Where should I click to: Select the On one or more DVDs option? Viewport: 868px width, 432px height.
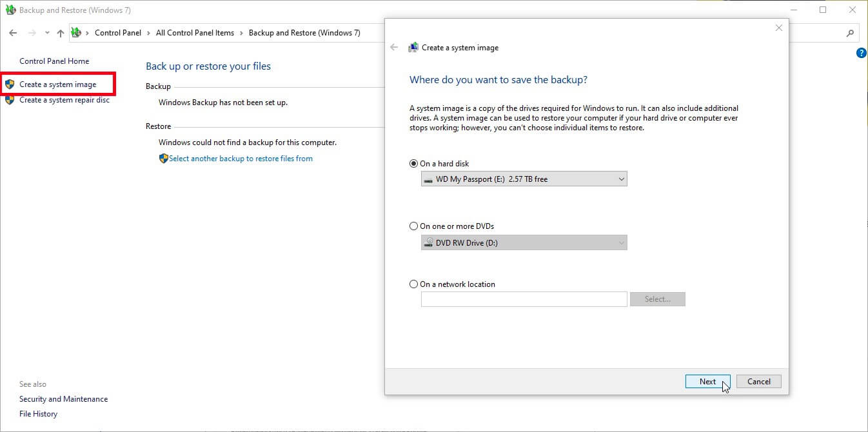pos(413,226)
